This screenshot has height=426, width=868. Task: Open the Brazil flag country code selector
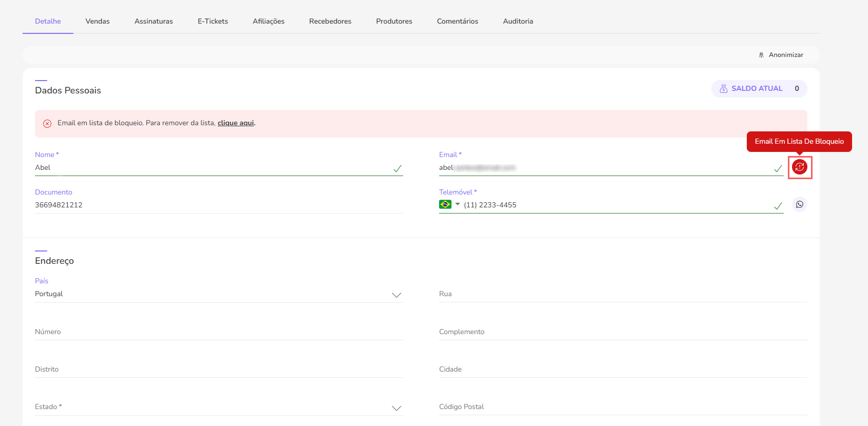(x=449, y=204)
